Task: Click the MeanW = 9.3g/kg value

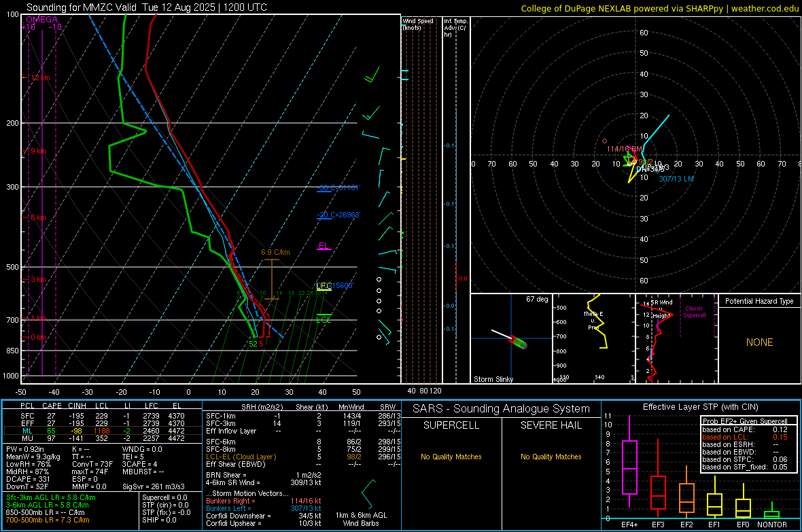Action: pos(33,457)
